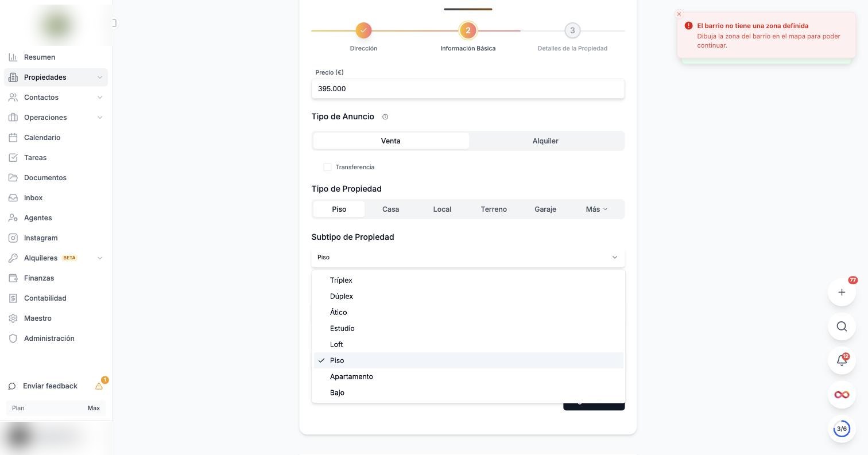Open the notifications bell icon
This screenshot has height=455, width=868.
(x=842, y=360)
